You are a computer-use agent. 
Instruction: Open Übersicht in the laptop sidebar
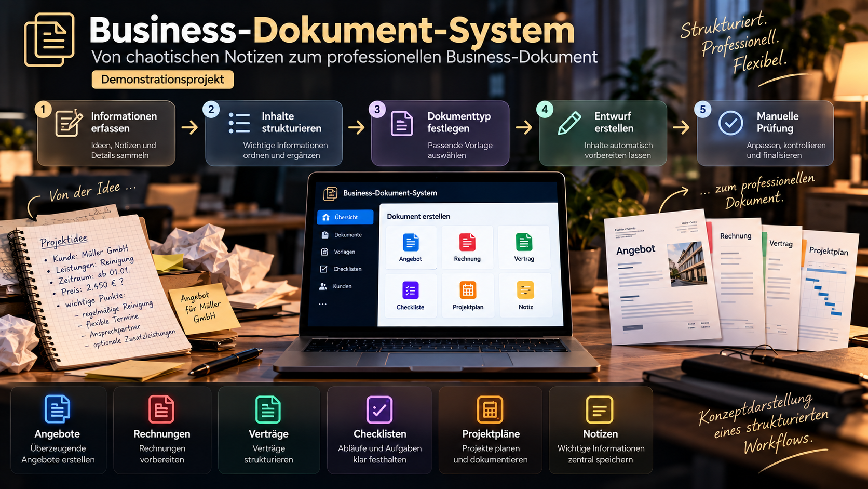pyautogui.click(x=345, y=217)
